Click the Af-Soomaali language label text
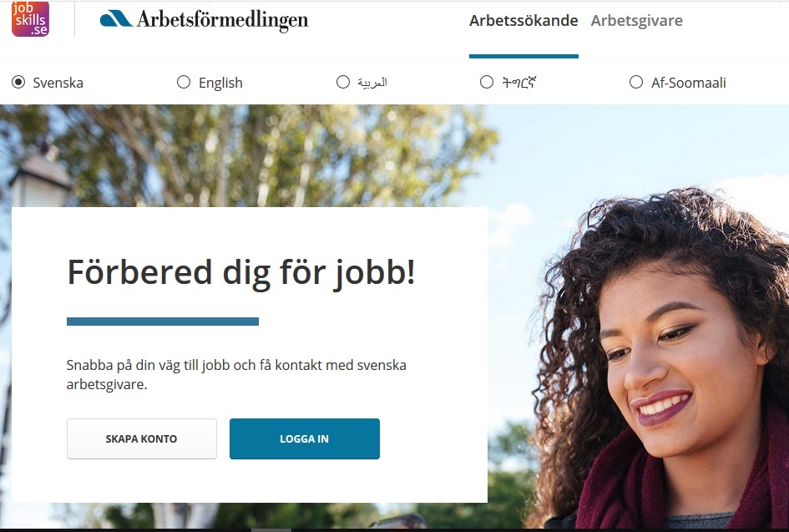The height and width of the screenshot is (532, 789). [688, 83]
